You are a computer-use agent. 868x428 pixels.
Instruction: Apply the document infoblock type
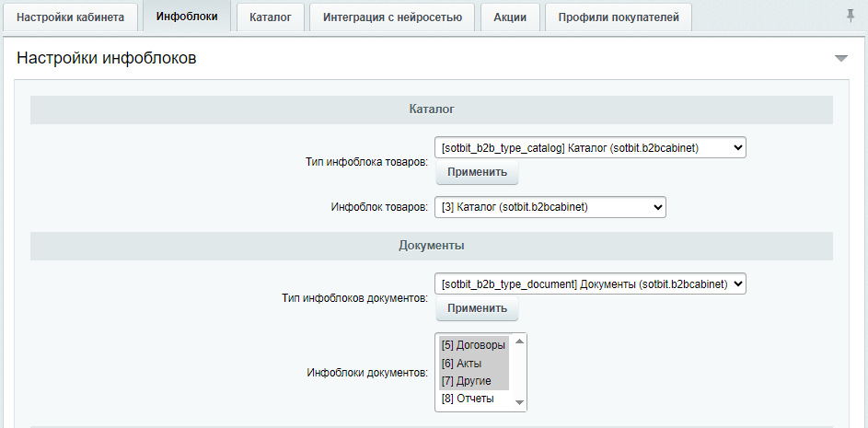pos(477,308)
